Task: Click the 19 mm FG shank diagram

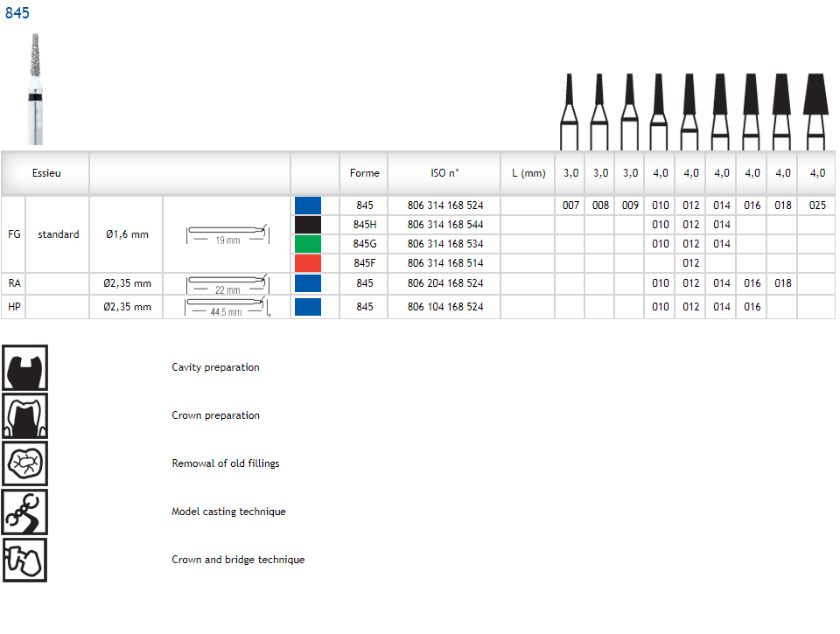Action: pyautogui.click(x=227, y=234)
